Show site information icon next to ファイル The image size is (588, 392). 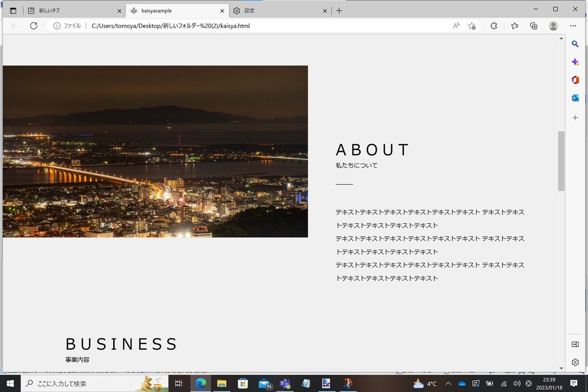(x=57, y=26)
